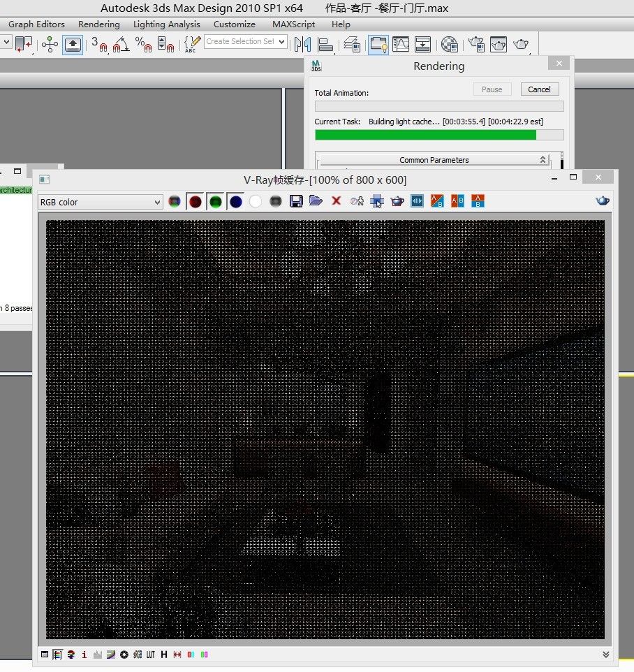This screenshot has width=634, height=672.
Task: Open the RGB color channel dropdown
Action: pos(101,202)
